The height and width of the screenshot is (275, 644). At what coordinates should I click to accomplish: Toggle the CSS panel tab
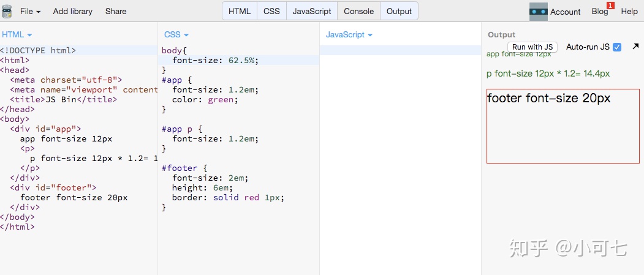tap(271, 11)
